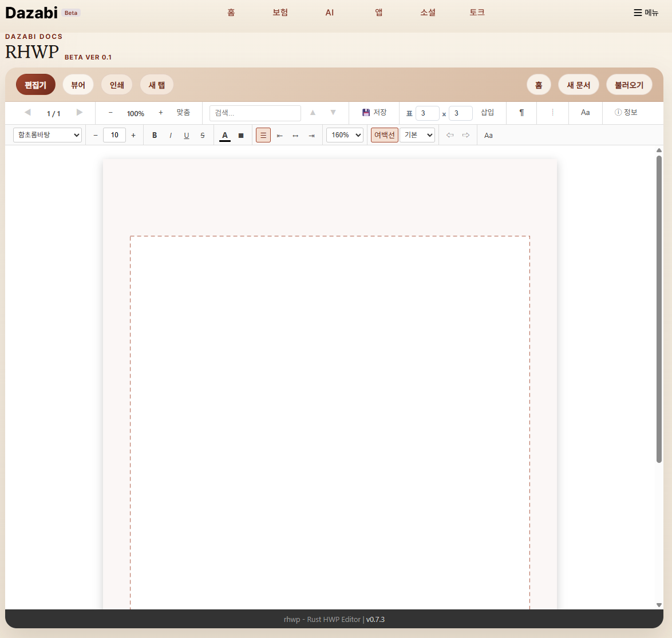Expand the 160% line spacing dropdown
The image size is (672, 638).
(345, 136)
